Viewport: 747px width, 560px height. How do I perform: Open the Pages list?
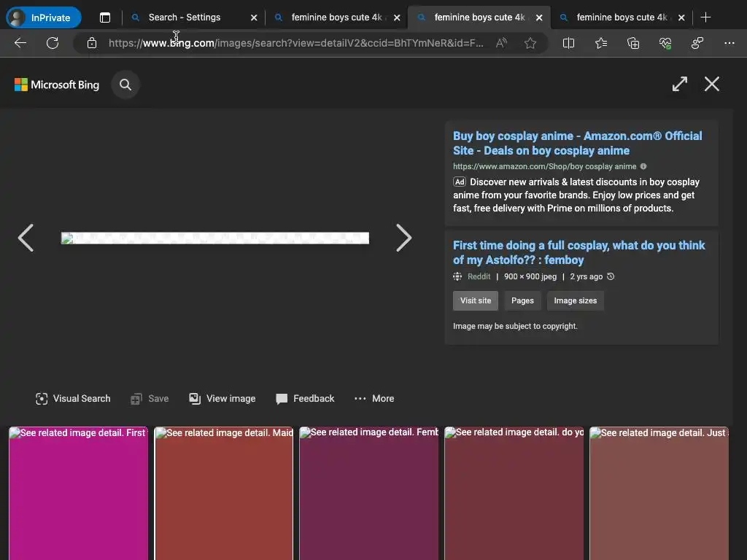522,300
